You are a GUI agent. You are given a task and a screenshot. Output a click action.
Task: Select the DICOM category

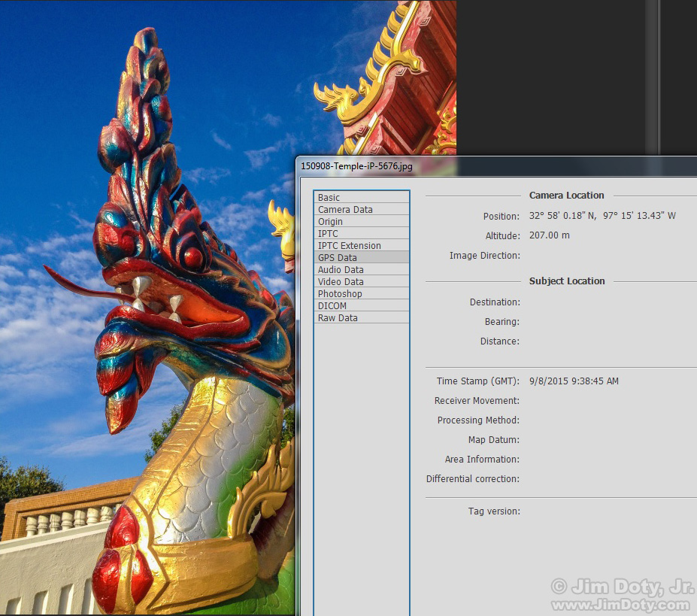[x=362, y=305]
